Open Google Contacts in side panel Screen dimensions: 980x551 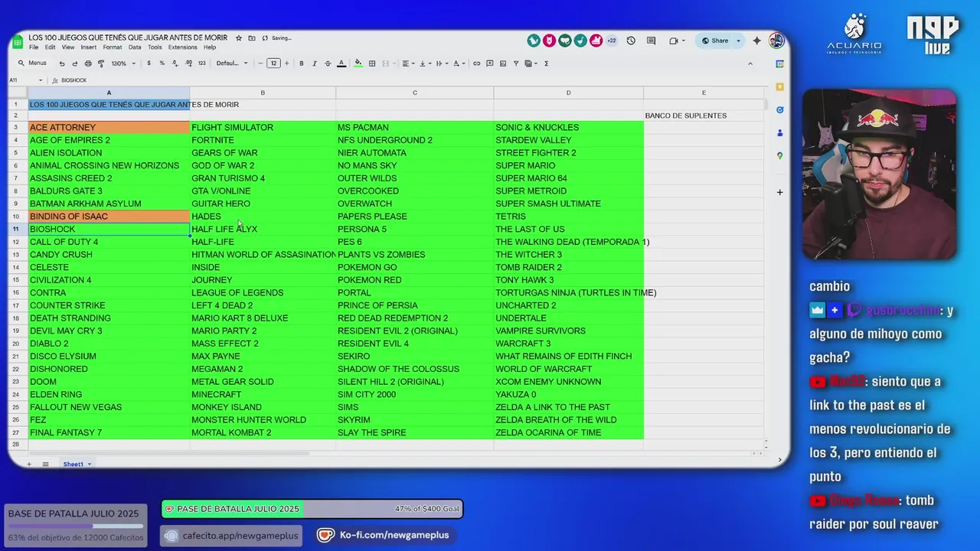[x=779, y=133]
